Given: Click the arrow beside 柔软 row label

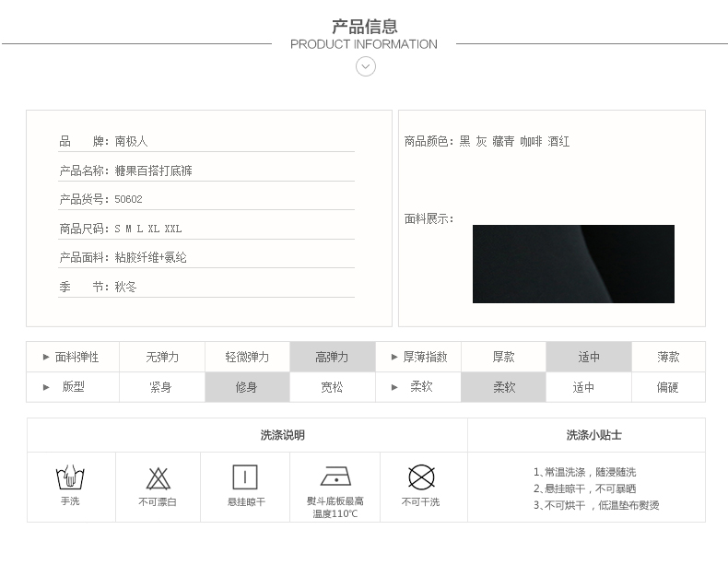Looking at the screenshot, I should 394,387.
